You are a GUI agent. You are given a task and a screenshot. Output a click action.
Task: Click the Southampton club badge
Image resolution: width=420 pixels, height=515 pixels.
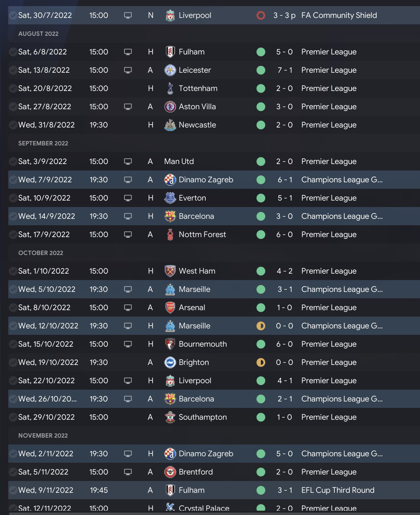pyautogui.click(x=170, y=417)
